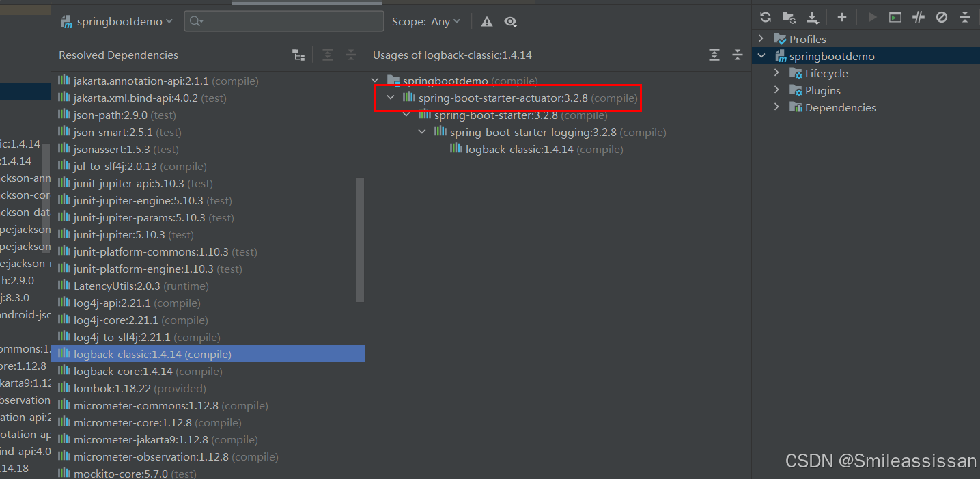The image size is (980, 479).
Task: Toggle Maven offline mode icon
Action: click(919, 18)
